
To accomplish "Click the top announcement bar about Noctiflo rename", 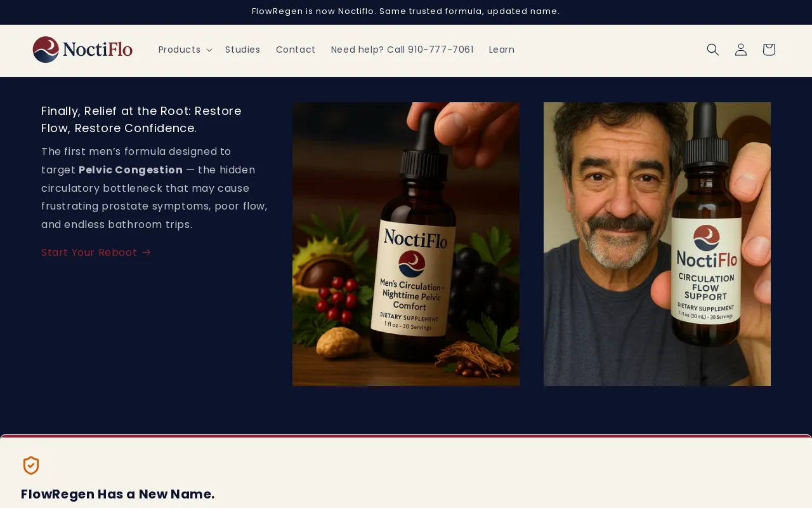I will click(x=405, y=11).
